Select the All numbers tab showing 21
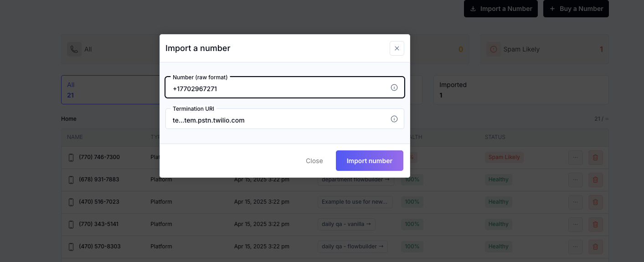Screen dimensions: 644x262 coord(109,90)
